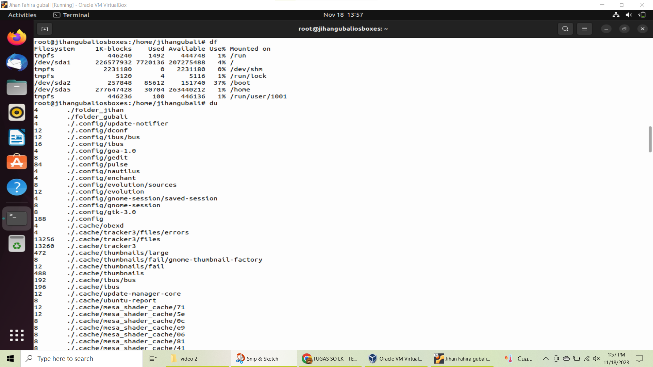Click the '/dev/sda2' row in df output
The image size is (653, 367).
click(x=142, y=82)
